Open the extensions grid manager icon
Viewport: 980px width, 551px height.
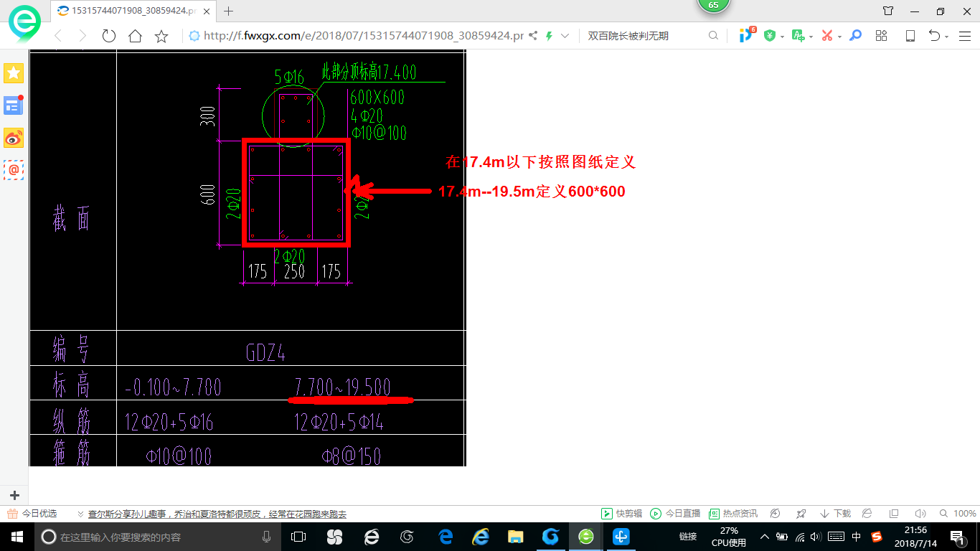(882, 36)
